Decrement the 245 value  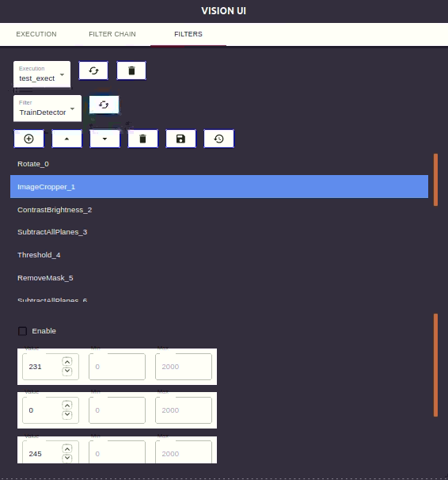(x=67, y=459)
